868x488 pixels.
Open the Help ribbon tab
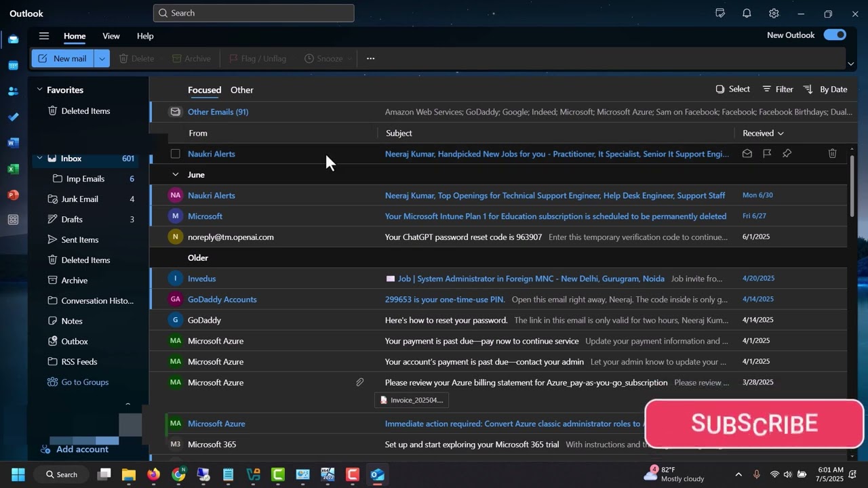145,36
